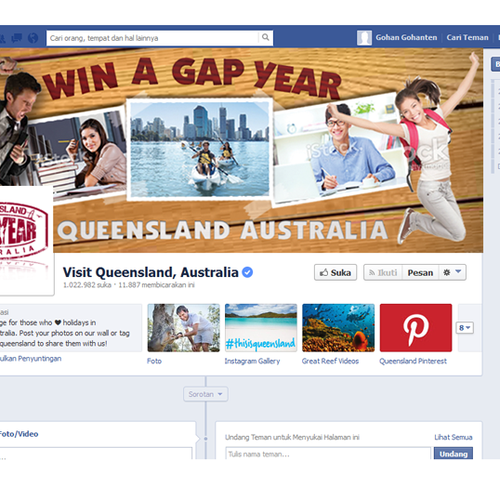Click Gohan Gohanten profile avatar
This screenshot has width=500, height=500.
point(364,38)
